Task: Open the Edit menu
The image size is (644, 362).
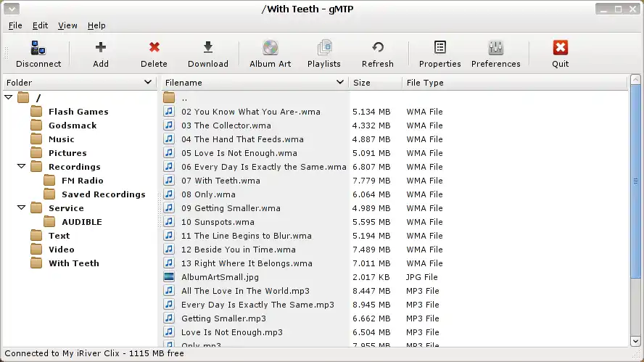Action: pyautogui.click(x=40, y=25)
